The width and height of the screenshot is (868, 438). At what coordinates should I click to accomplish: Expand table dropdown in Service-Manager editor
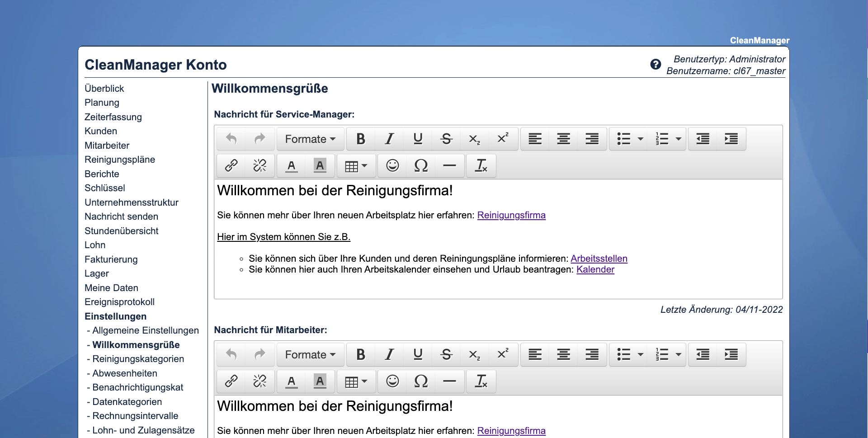click(356, 166)
